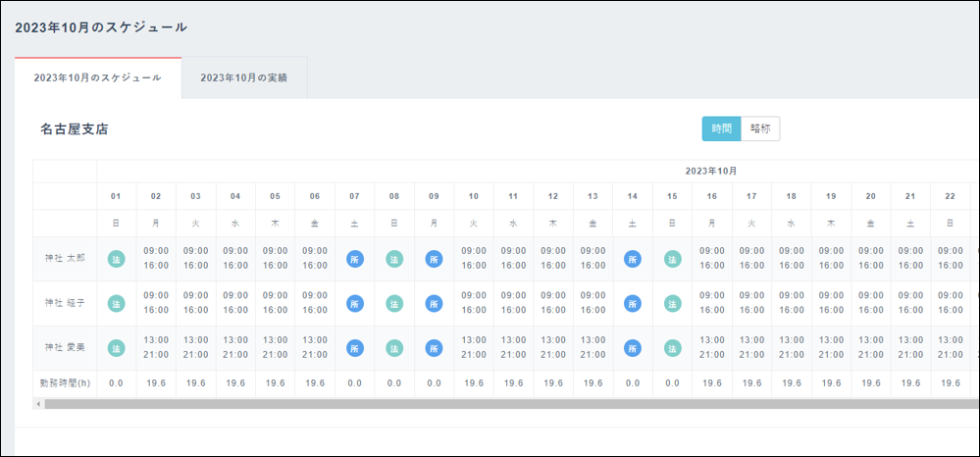Click 神社 太郎's green 法 badge on day 01
The width and height of the screenshot is (980, 457).
tap(116, 259)
